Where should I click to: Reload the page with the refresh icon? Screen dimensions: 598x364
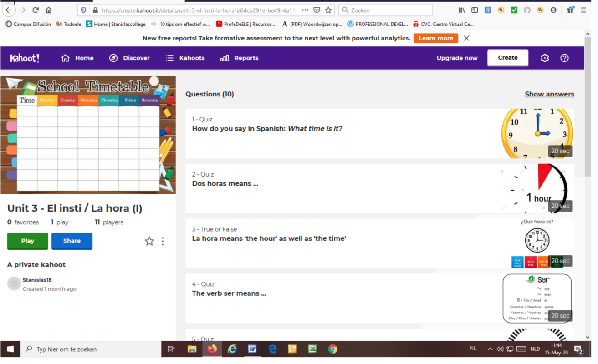coord(36,10)
